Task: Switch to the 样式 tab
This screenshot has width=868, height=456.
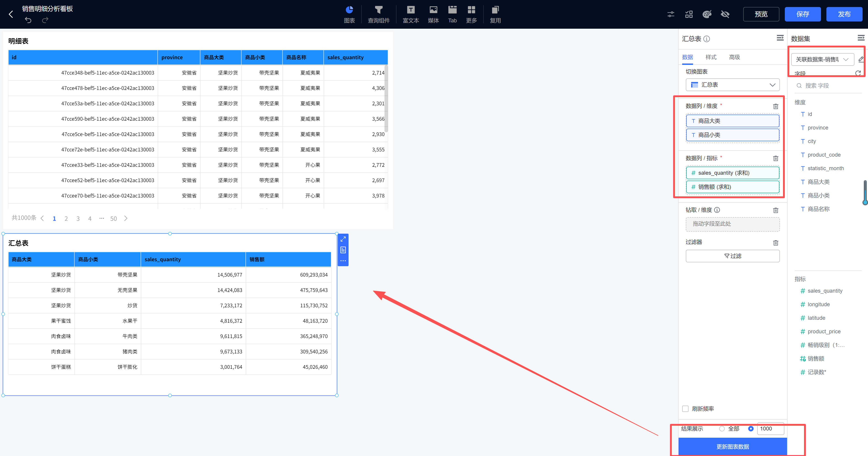Action: pos(711,57)
